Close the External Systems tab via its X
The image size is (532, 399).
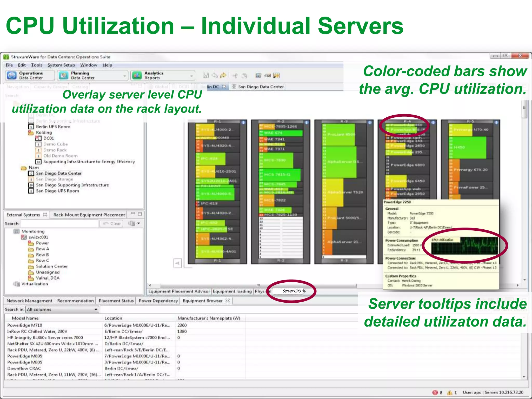point(45,215)
